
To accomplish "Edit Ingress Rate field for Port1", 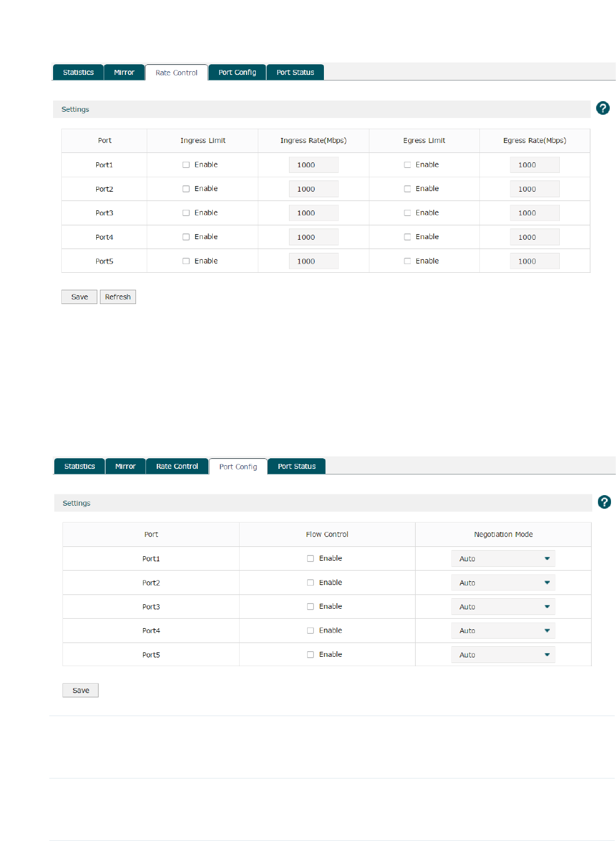I will tap(313, 165).
